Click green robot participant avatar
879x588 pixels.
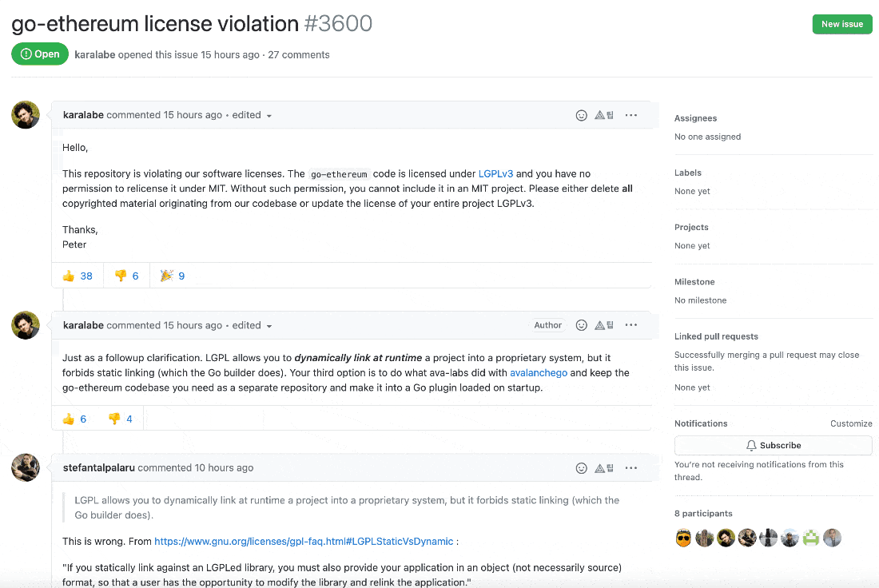[x=810, y=538]
